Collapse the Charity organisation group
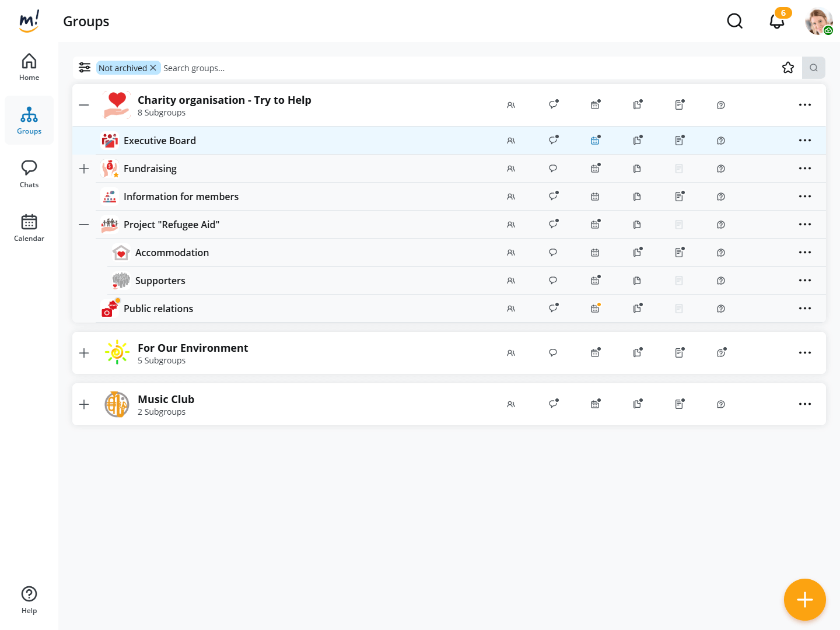The height and width of the screenshot is (630, 840). coord(84,105)
